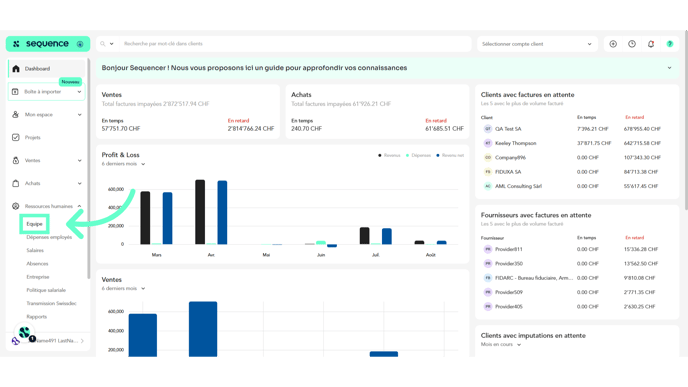Click the Provider811 avatar
This screenshot has height=387, width=688.
click(x=487, y=249)
